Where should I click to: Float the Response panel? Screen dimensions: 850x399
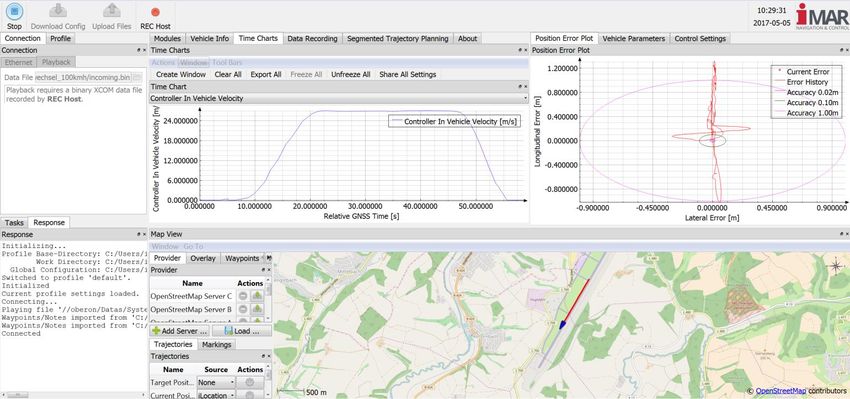click(139, 234)
